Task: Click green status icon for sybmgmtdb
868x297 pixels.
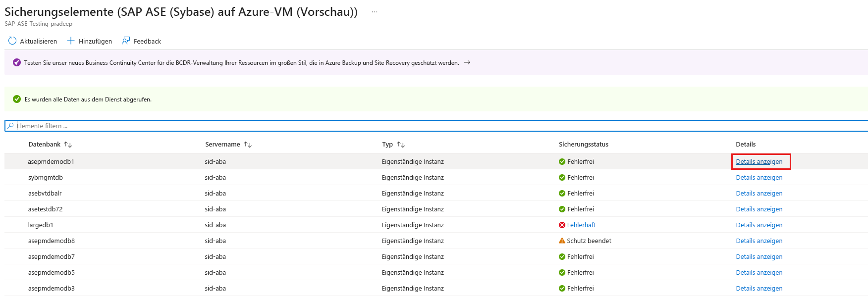Action: point(562,177)
